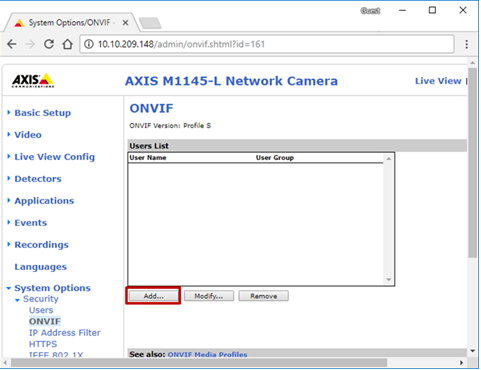The height and width of the screenshot is (370, 481).
Task: Collapse the System Options menu
Action: [52, 288]
